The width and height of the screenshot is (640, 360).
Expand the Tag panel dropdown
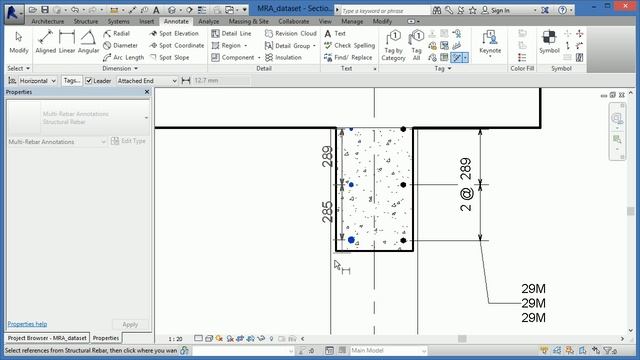443,68
